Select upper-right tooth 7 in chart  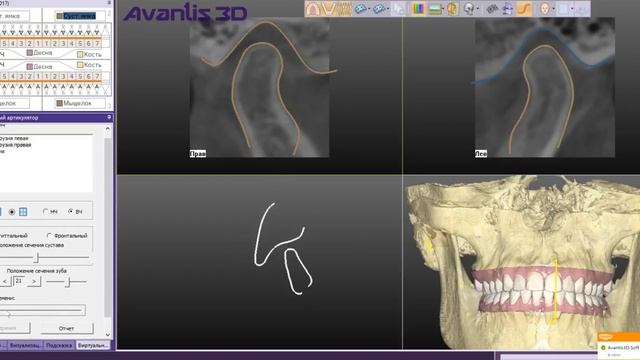[97, 43]
